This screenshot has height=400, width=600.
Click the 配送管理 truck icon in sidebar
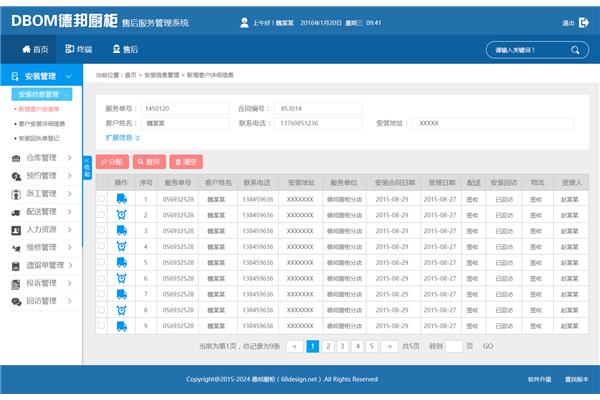(16, 212)
